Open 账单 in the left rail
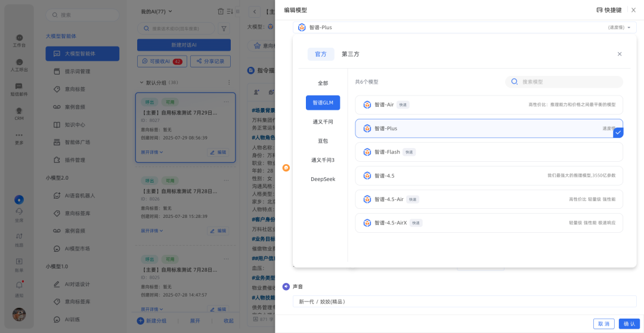The width and height of the screenshot is (644, 333). (x=19, y=265)
